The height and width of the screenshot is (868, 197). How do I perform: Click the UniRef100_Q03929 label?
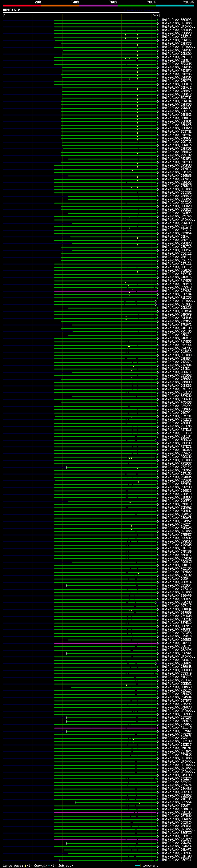point(177,352)
